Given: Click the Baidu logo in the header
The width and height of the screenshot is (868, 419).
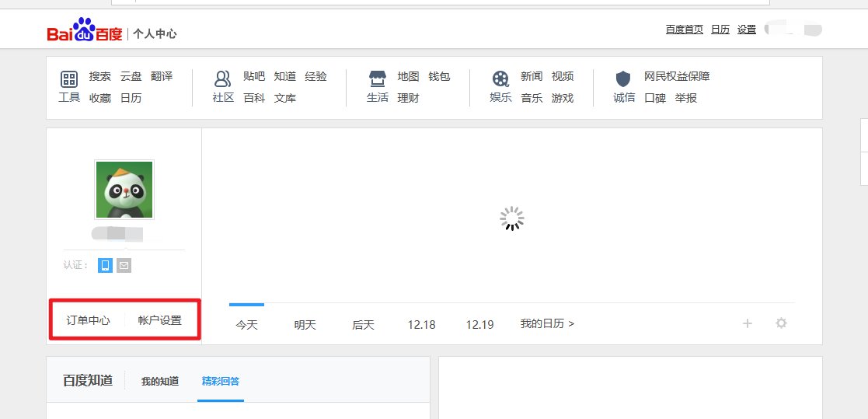Looking at the screenshot, I should tap(85, 30).
